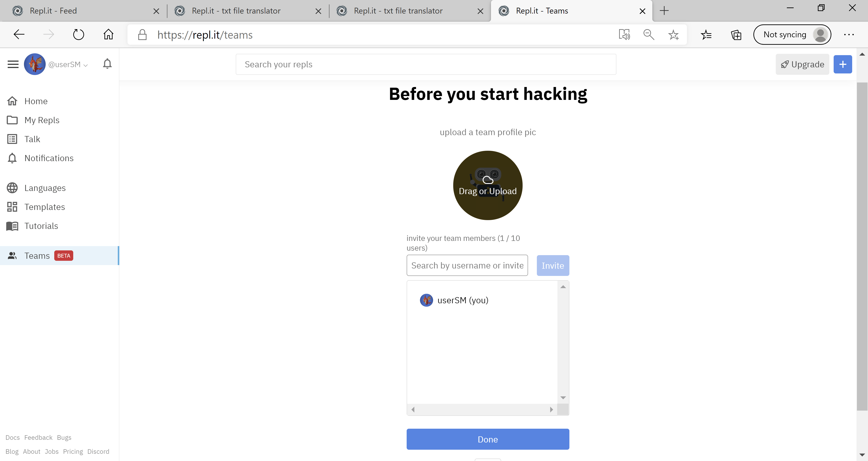This screenshot has height=461, width=868.
Task: Click Search by username or invite field
Action: coord(467,265)
